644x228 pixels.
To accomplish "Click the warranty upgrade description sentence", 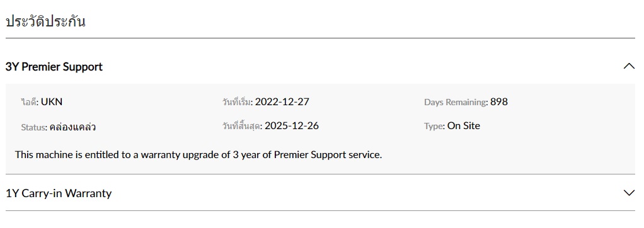I will pos(198,155).
